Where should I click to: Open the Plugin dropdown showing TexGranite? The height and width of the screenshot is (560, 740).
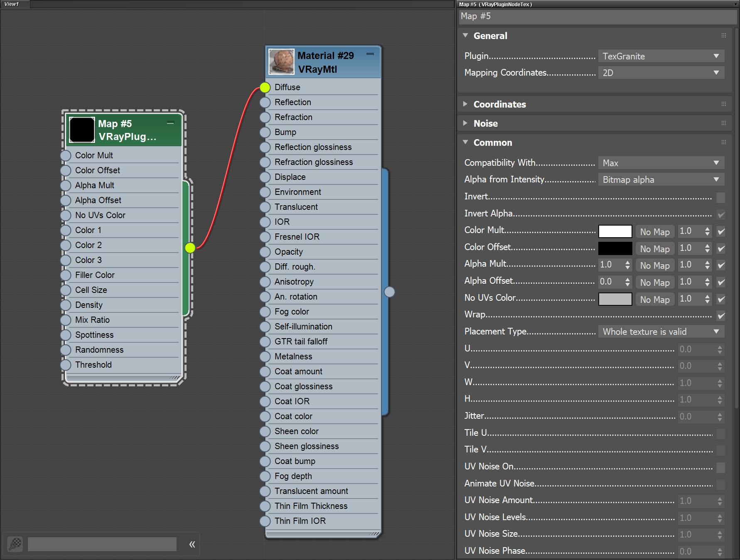coord(661,56)
